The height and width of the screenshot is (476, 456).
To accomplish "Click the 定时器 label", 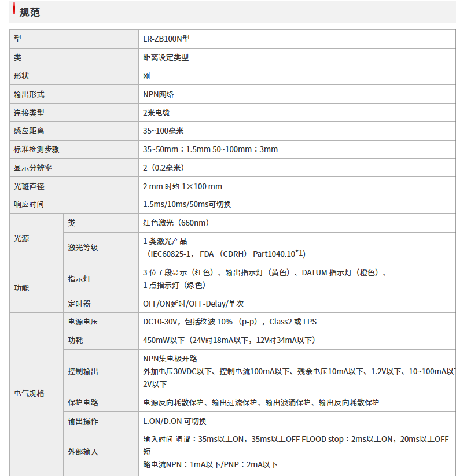I will 79,304.
